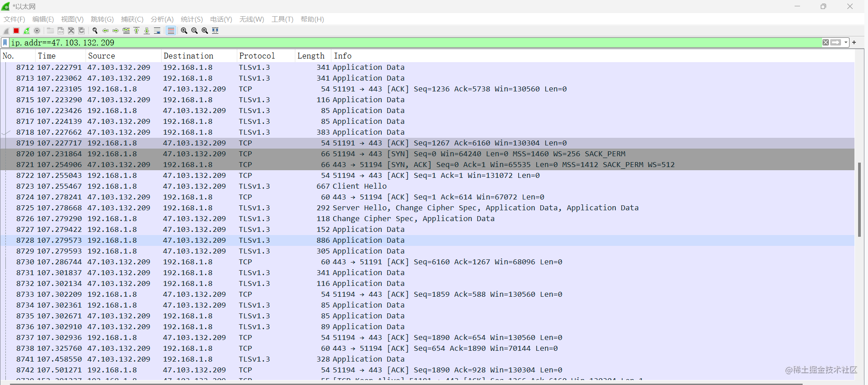Select packet 8733 ACK Seq=1859 row
The width and height of the screenshot is (868, 385).
[x=427, y=294]
